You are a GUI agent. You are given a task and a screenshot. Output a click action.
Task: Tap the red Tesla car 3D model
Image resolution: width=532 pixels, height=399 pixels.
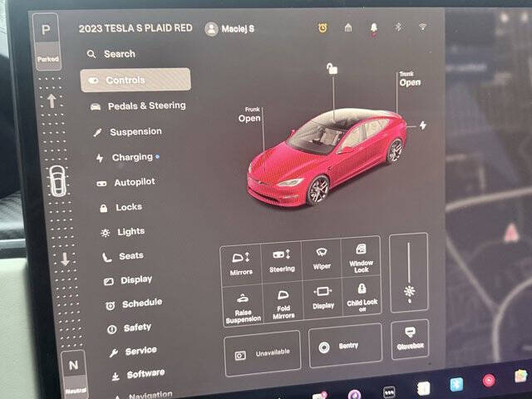coord(328,158)
